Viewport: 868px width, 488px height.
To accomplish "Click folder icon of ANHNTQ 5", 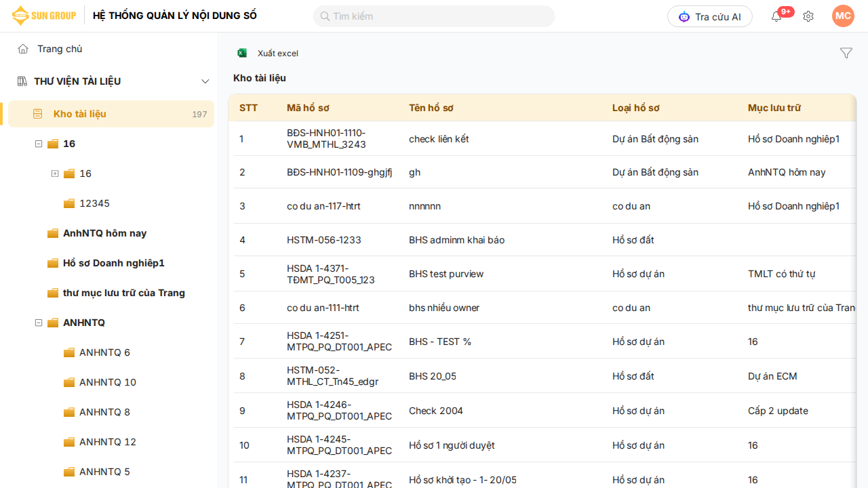I will pyautogui.click(x=68, y=472).
